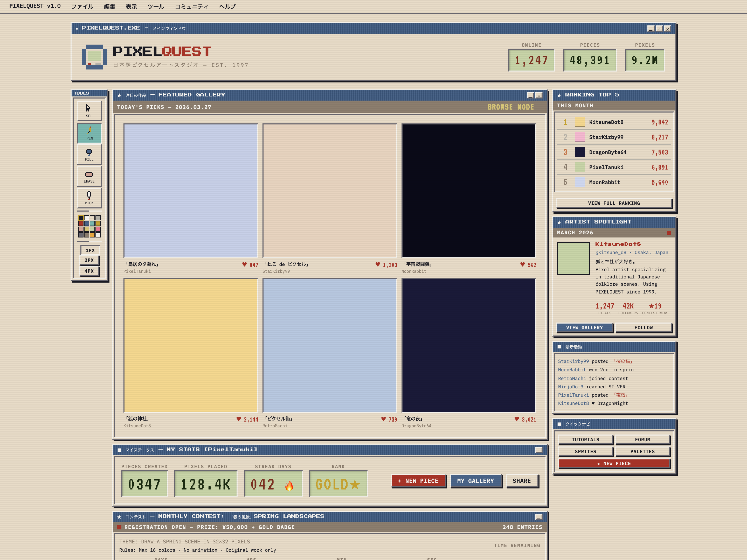Collapse the Featured Gallery window
747x560 pixels.
pyautogui.click(x=530, y=95)
